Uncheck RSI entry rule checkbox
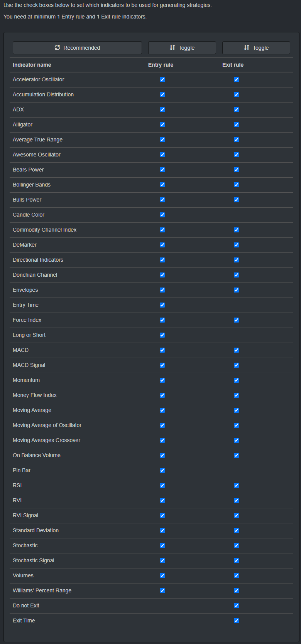Viewport: 301px width, 644px height. click(162, 485)
